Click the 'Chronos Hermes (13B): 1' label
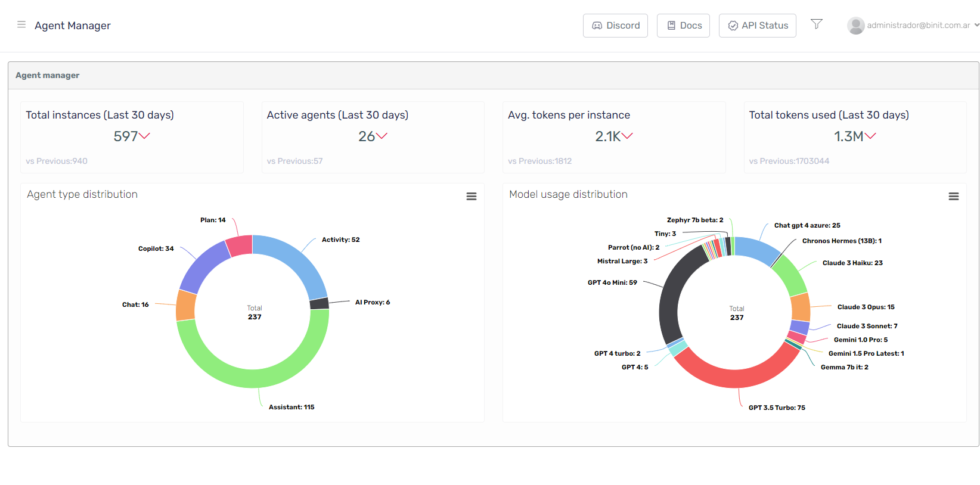The width and height of the screenshot is (980, 485). (x=842, y=241)
